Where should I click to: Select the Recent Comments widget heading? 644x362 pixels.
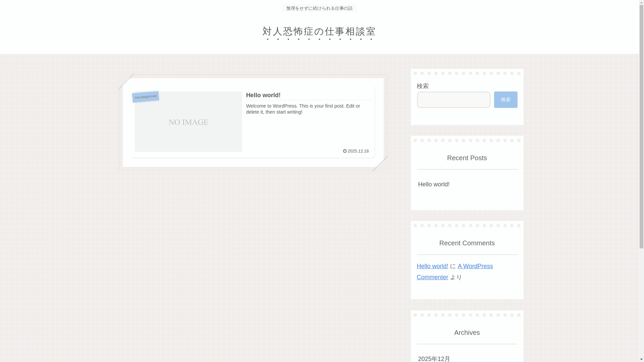pyautogui.click(x=467, y=243)
